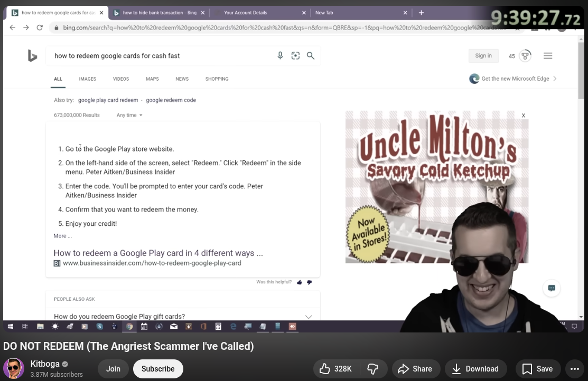Click the browser forward arrow
This screenshot has width=588, height=381.
click(26, 27)
